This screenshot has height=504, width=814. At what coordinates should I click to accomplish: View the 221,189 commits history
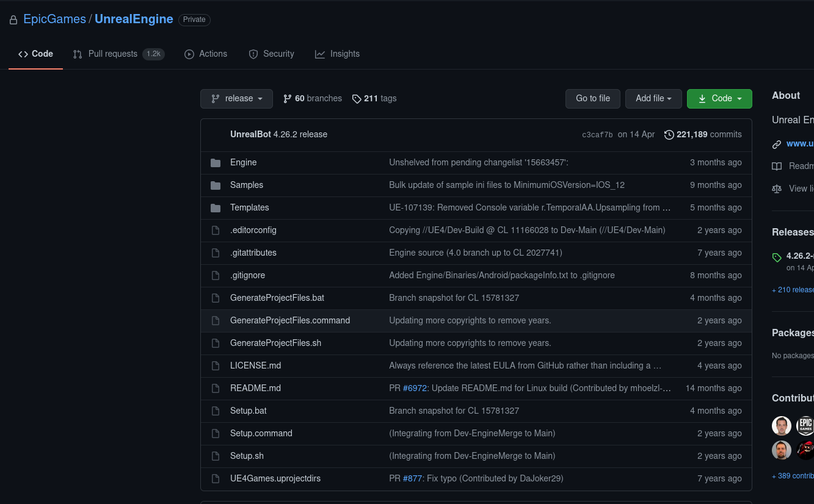pos(703,134)
